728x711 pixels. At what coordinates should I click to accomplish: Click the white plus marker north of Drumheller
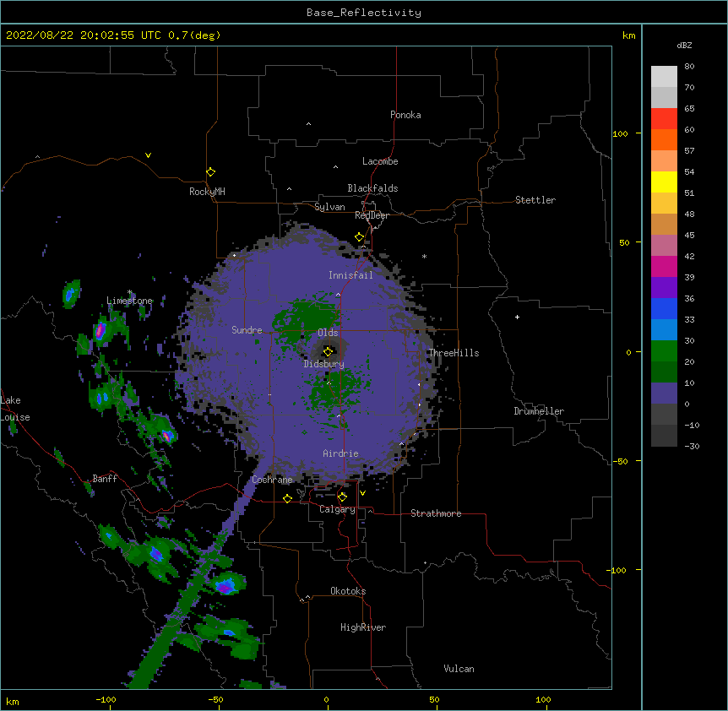[517, 317]
